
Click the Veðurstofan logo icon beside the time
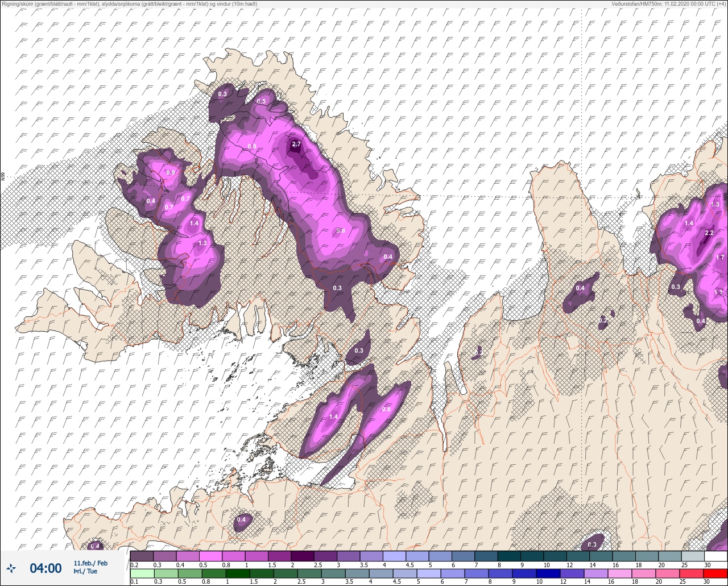tap(11, 568)
